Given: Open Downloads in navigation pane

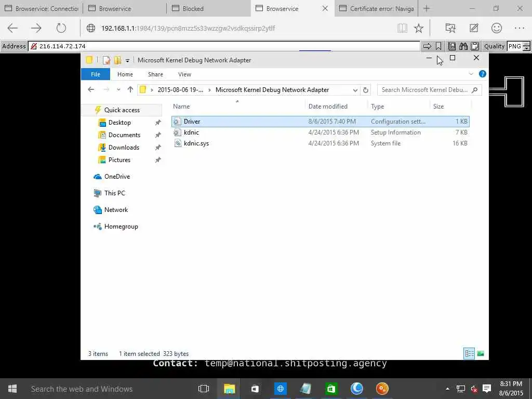Looking at the screenshot, I should (x=124, y=148).
